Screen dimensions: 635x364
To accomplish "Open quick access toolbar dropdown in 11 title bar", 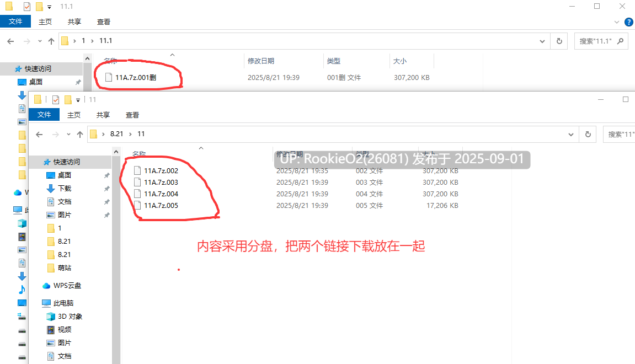I will point(78,100).
